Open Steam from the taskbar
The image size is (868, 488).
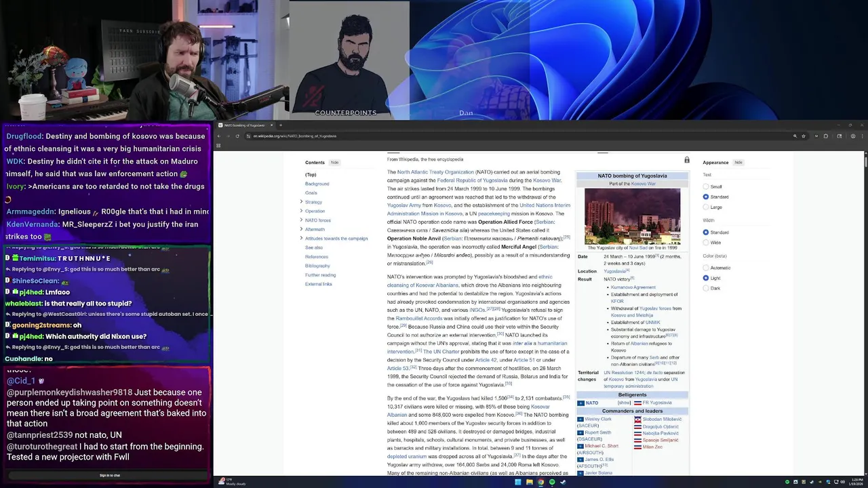[563, 482]
